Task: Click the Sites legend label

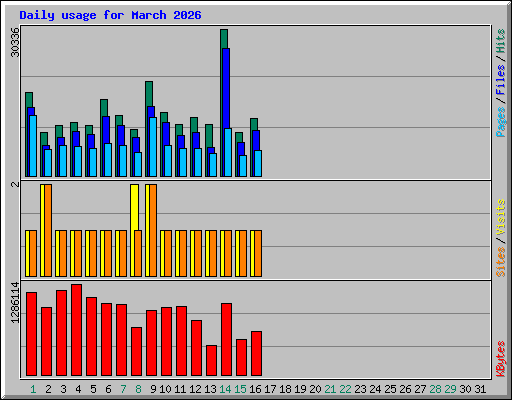Action: [x=500, y=262]
